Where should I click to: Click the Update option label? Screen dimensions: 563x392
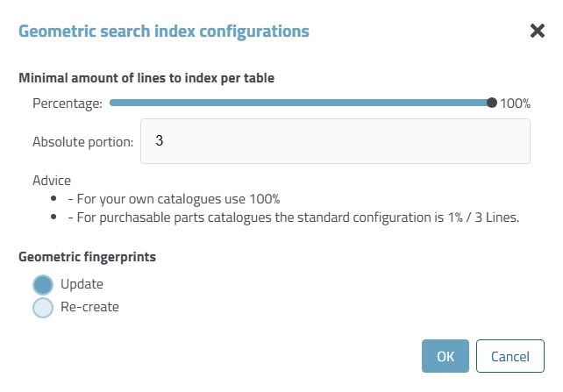pyautogui.click(x=82, y=284)
